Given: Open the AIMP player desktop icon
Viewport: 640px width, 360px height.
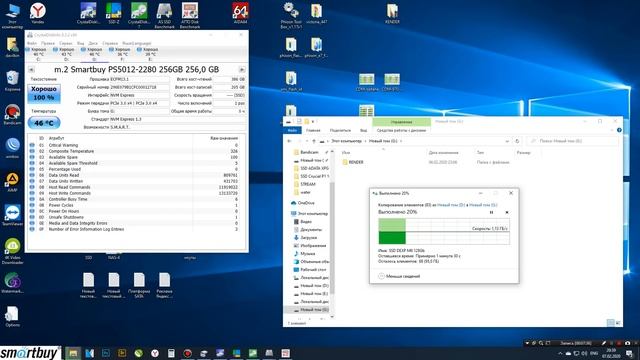Looking at the screenshot, I should [12, 182].
